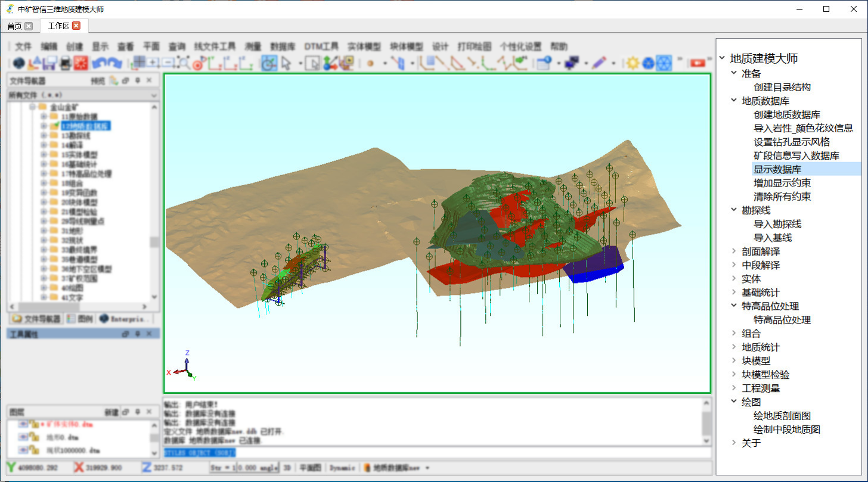Click the 平面图 status bar button
Image resolution: width=868 pixels, height=482 pixels.
pyautogui.click(x=310, y=468)
